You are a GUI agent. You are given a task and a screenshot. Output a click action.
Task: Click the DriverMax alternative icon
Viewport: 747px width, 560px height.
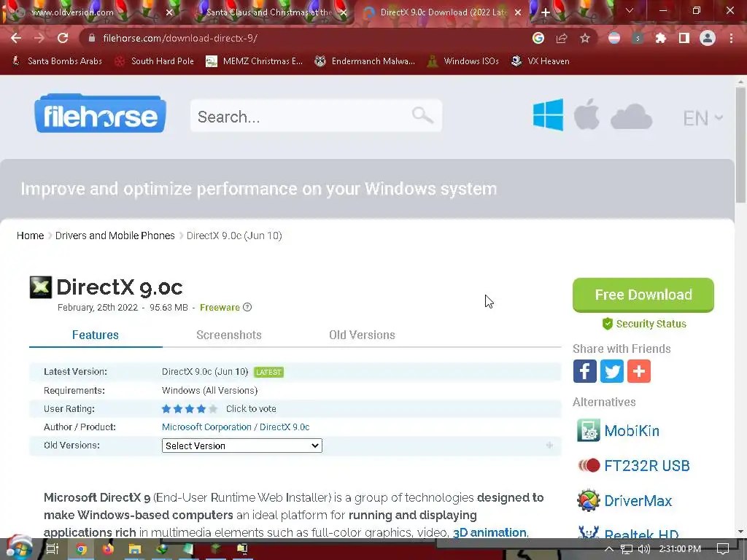tap(589, 500)
